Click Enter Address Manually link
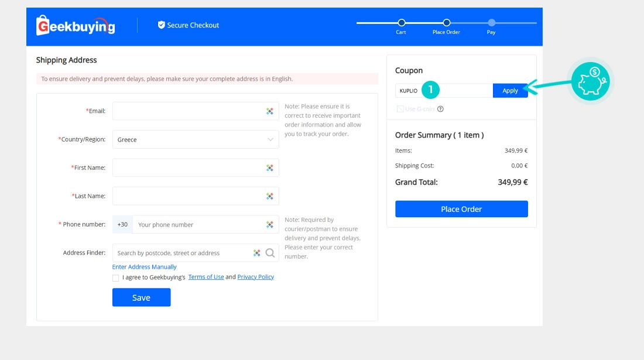Image resolution: width=644 pixels, height=360 pixels. click(x=145, y=267)
